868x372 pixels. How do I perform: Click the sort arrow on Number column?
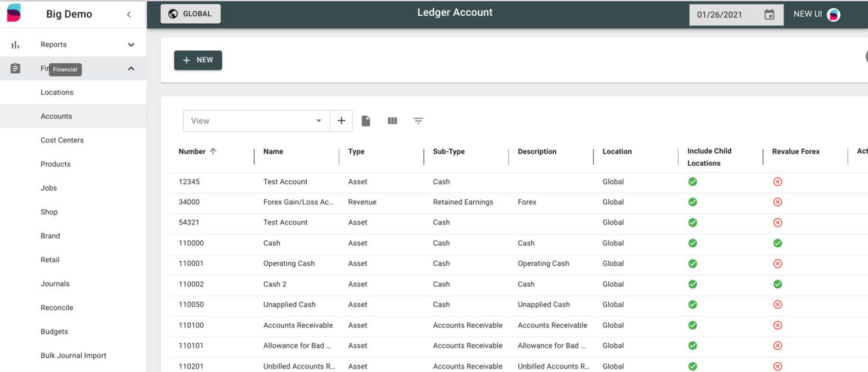213,151
